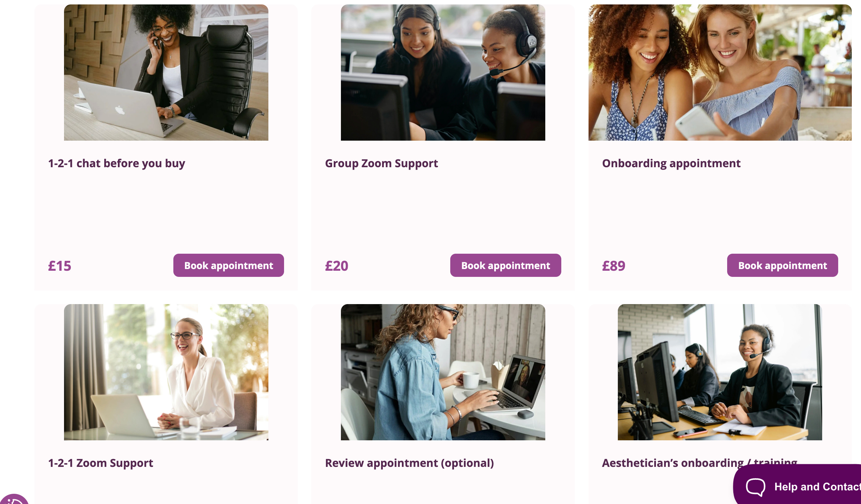The image size is (861, 504).
Task: Click the woman in white blazer photo
Action: (166, 372)
